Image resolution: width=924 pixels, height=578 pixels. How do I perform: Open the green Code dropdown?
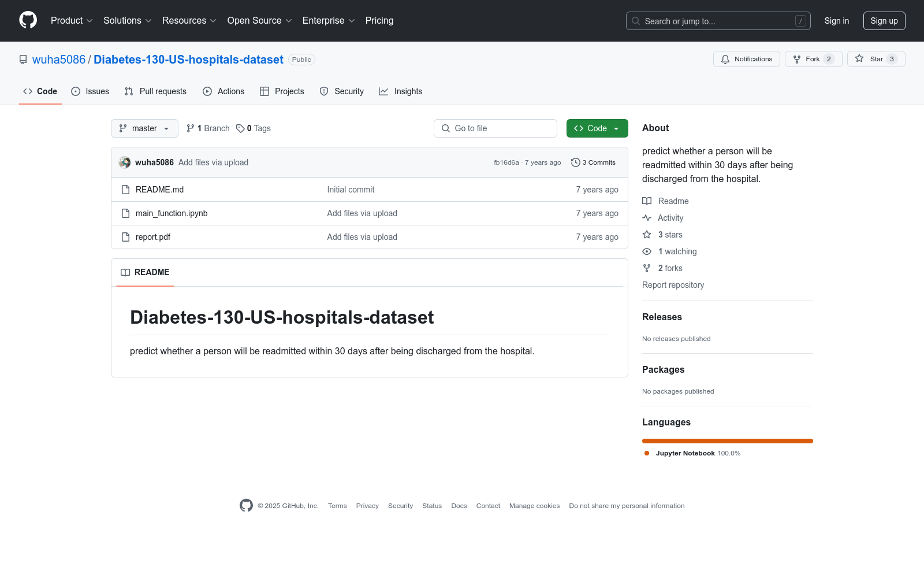[x=597, y=128]
